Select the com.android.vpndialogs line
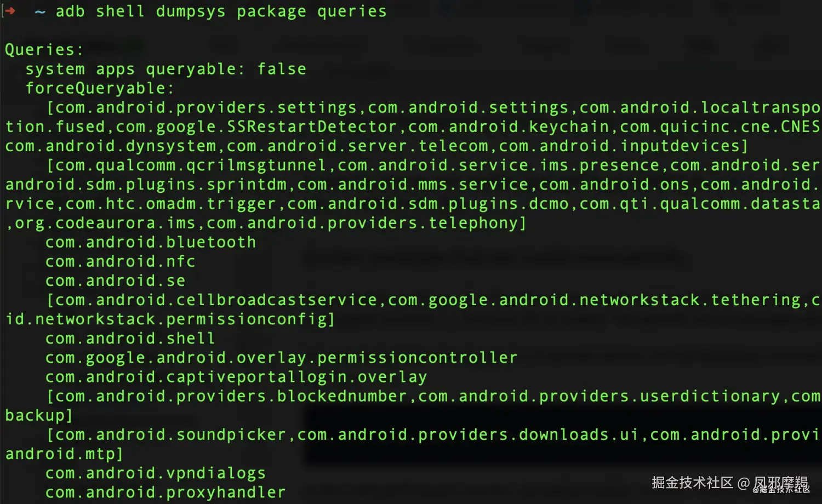Image resolution: width=822 pixels, height=504 pixels. click(x=156, y=473)
